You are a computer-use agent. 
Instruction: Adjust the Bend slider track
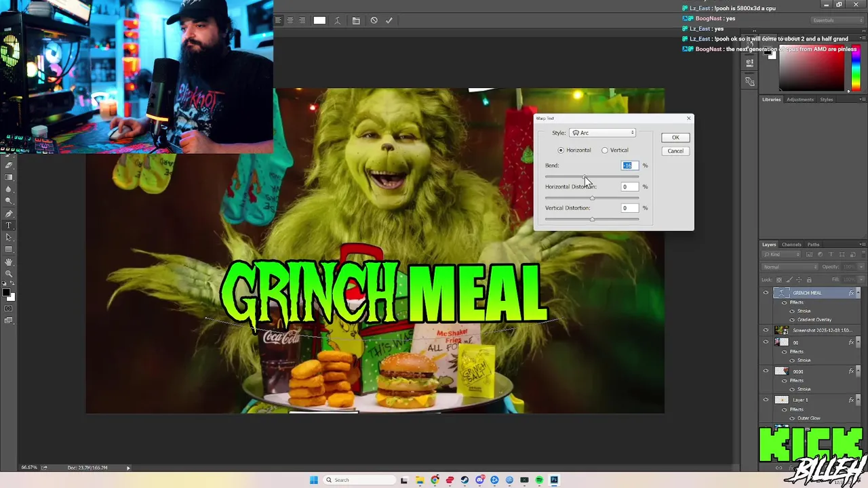pyautogui.click(x=592, y=177)
